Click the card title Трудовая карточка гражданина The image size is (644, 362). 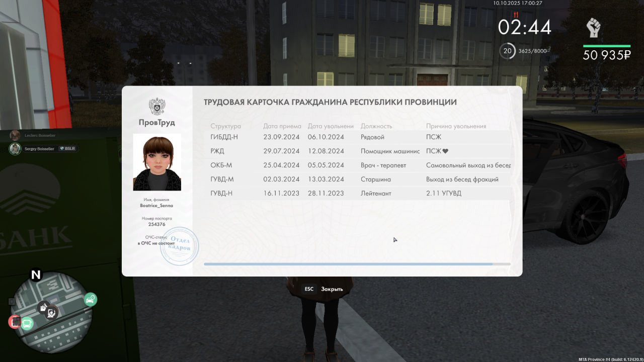pos(330,102)
